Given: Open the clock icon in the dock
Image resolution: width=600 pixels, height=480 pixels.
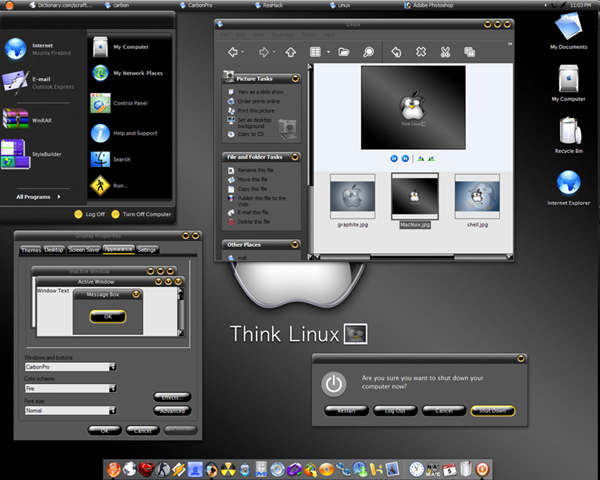Looking at the screenshot, I should click(x=417, y=469).
